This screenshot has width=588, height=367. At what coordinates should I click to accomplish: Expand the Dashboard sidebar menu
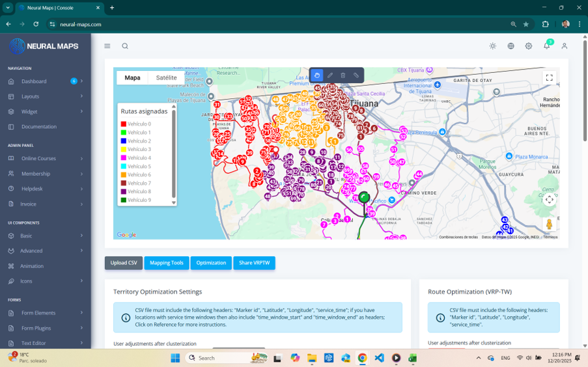click(81, 81)
